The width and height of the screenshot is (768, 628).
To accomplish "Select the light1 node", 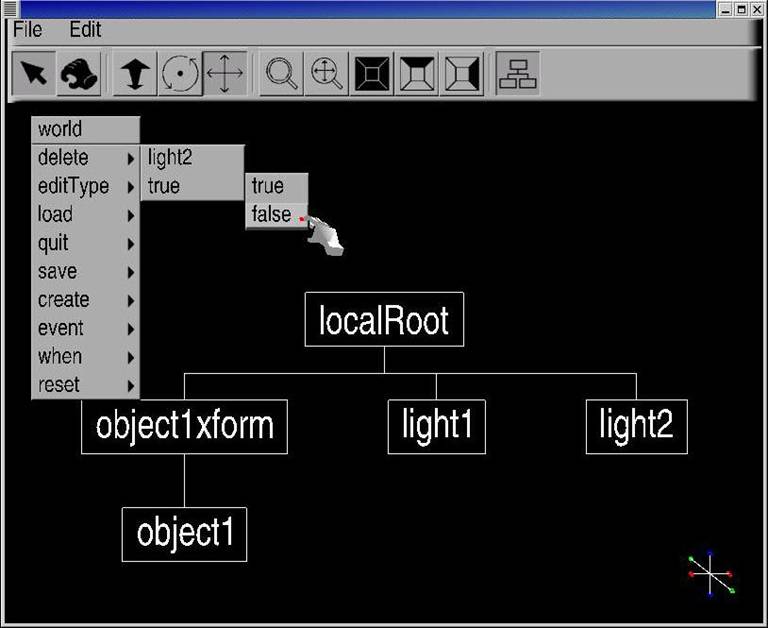I will (437, 427).
